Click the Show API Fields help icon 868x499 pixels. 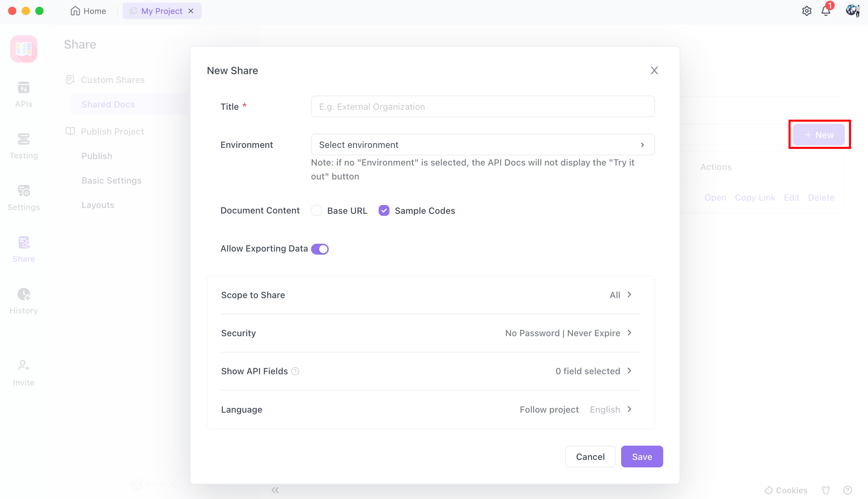[295, 371]
